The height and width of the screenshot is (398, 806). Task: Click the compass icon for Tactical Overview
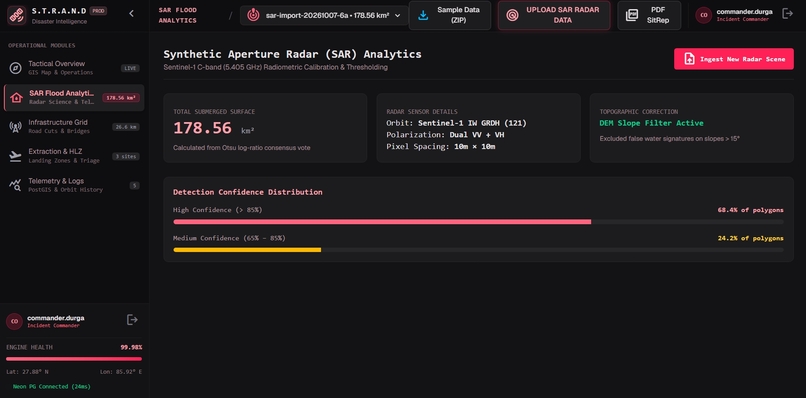click(15, 68)
